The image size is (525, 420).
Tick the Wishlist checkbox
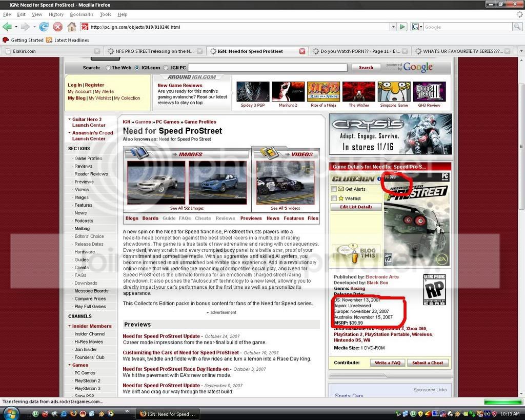coord(334,198)
